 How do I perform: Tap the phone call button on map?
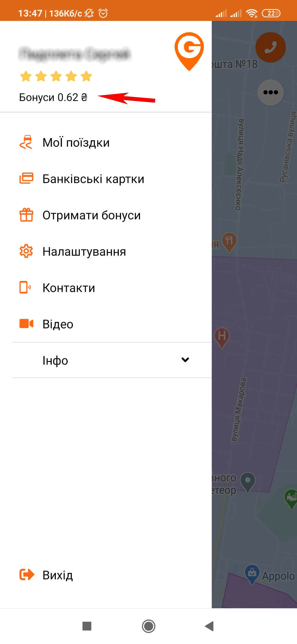pyautogui.click(x=271, y=47)
